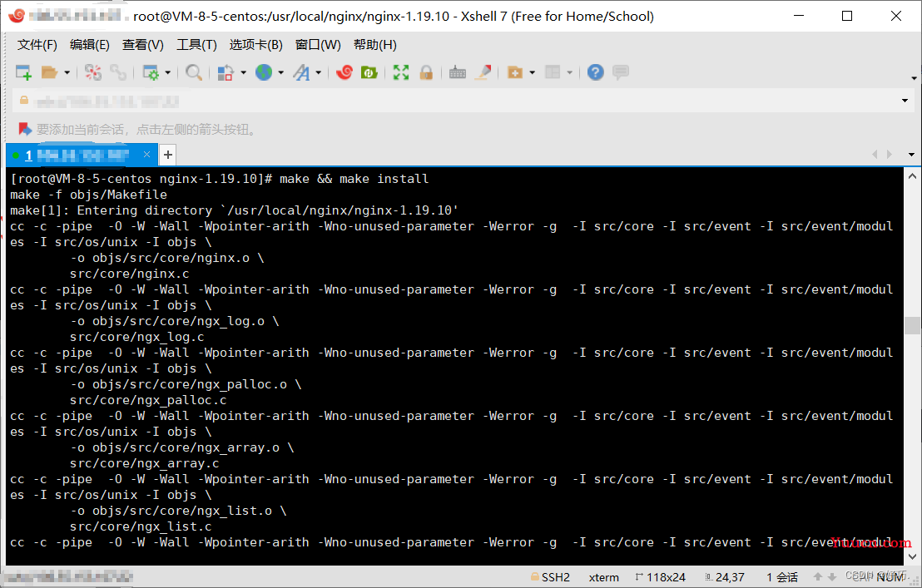
Task: Add a new tab with plus button
Action: click(x=167, y=155)
